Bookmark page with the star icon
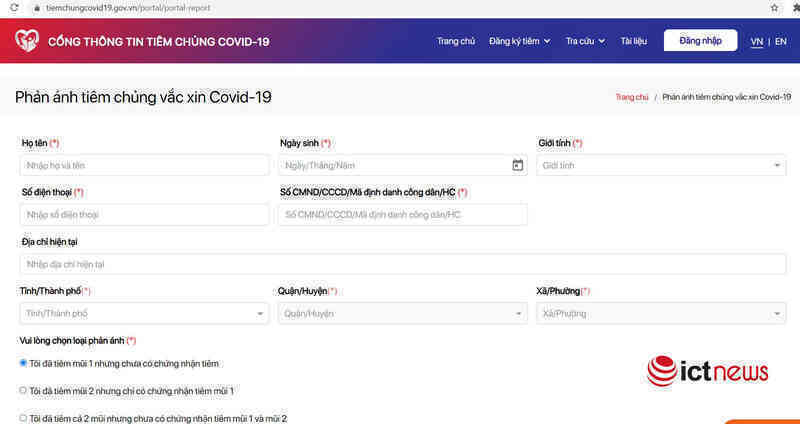 point(774,8)
